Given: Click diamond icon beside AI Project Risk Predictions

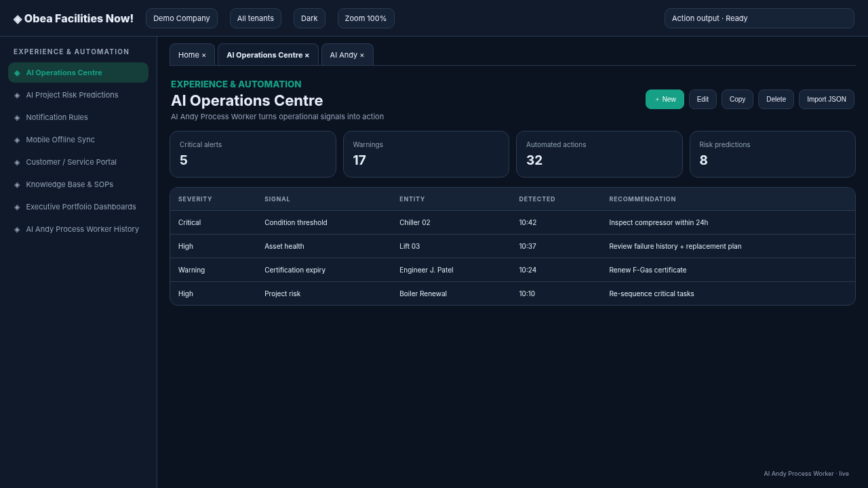Looking at the screenshot, I should [17, 96].
